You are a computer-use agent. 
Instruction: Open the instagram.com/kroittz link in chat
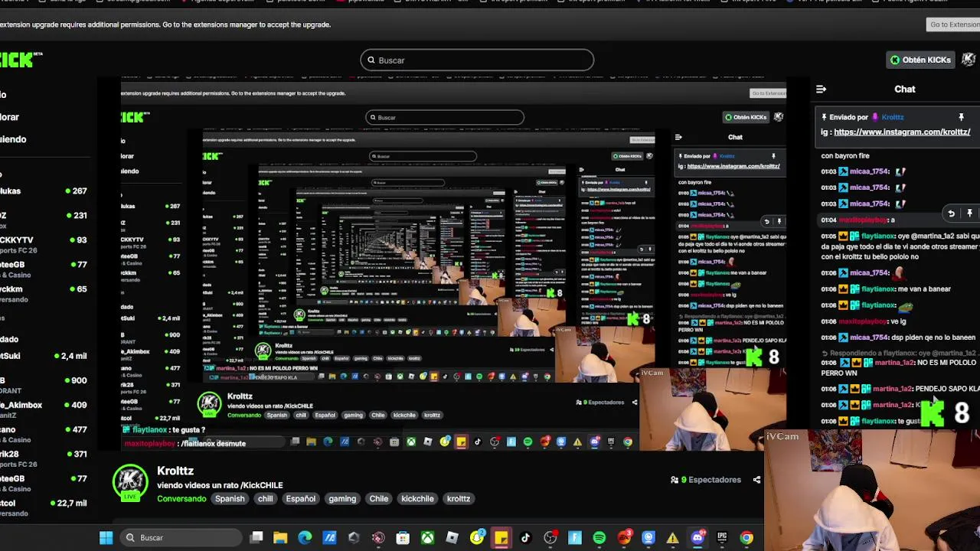902,132
